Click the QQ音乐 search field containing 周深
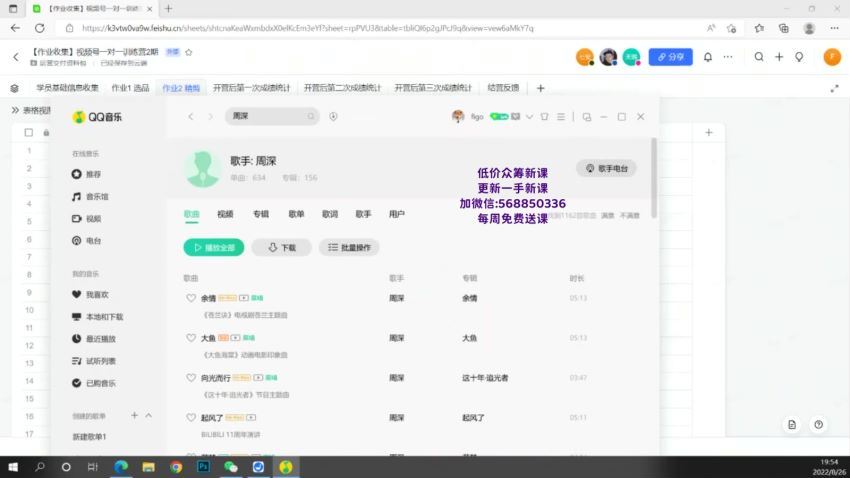 click(x=272, y=116)
